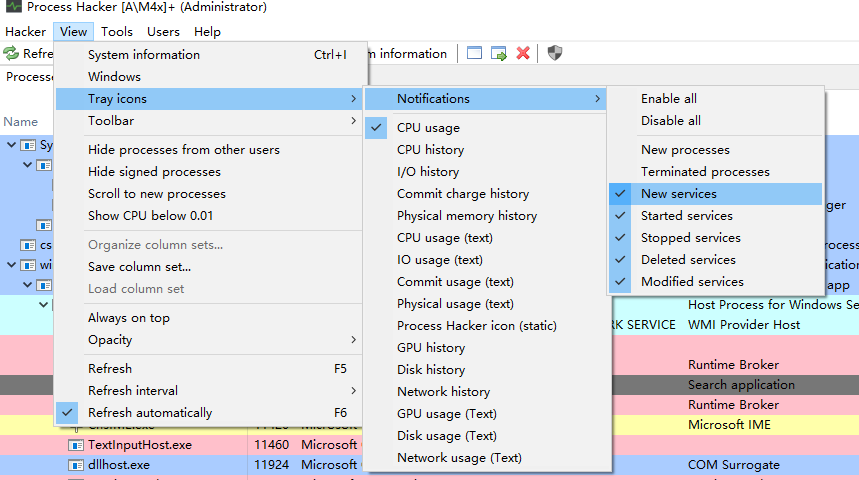
Task: Uncheck Deleted services notifications
Action: tap(715, 260)
